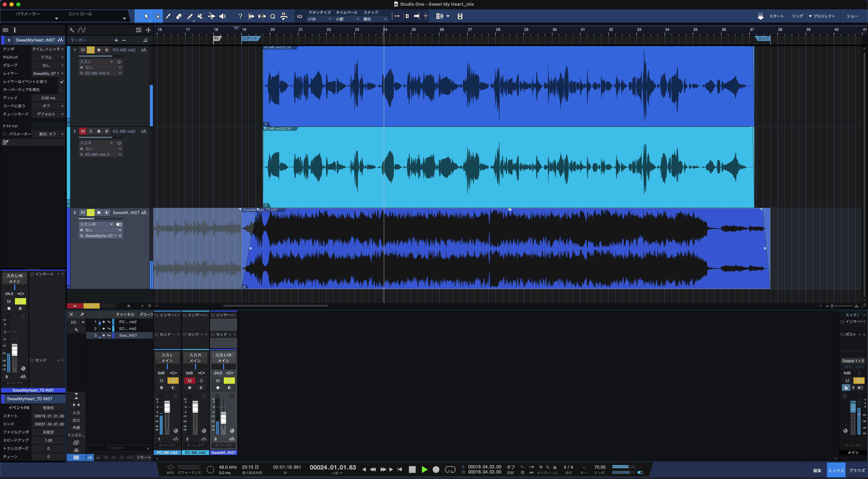868x479 pixels.
Task: Open the track wrench options icon
Action: (x=71, y=30)
